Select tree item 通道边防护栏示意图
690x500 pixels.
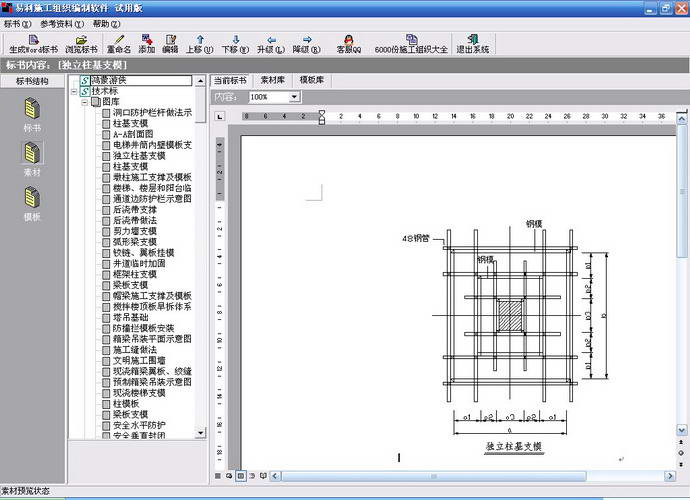point(152,199)
